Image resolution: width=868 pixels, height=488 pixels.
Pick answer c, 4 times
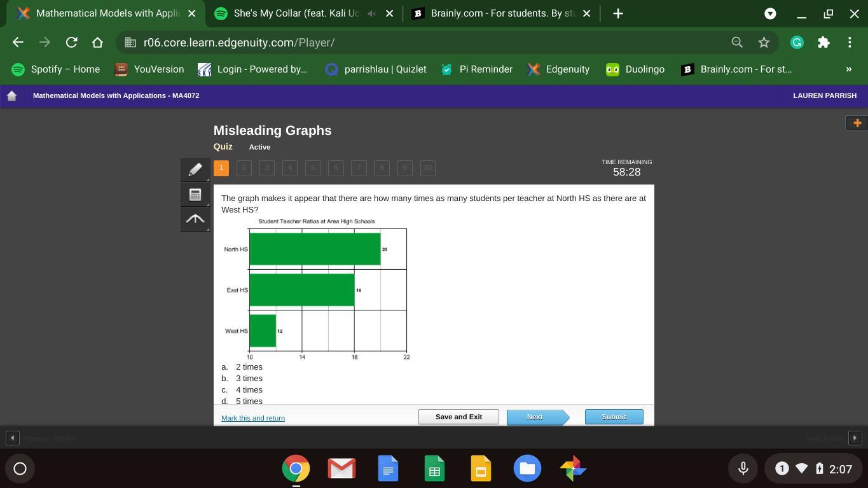pyautogui.click(x=249, y=390)
